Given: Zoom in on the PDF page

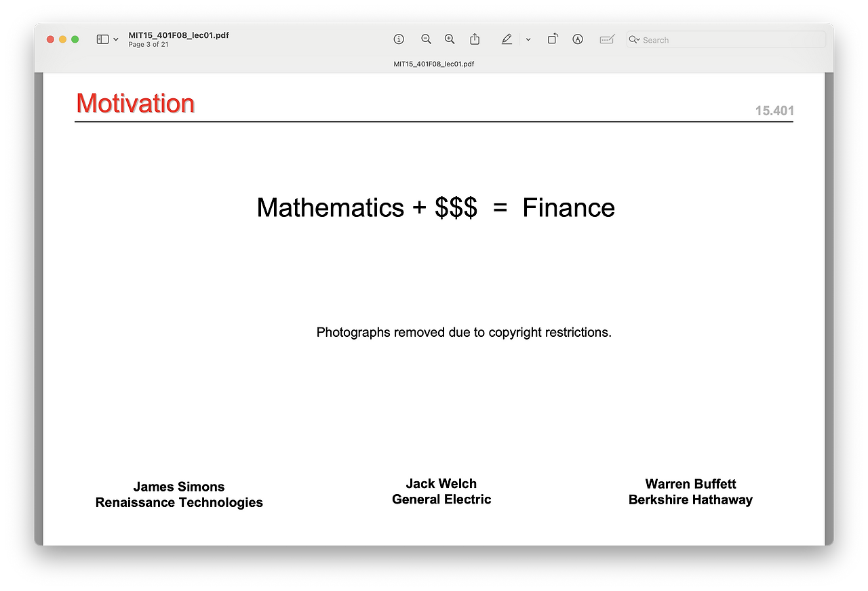Looking at the screenshot, I should click(x=450, y=39).
